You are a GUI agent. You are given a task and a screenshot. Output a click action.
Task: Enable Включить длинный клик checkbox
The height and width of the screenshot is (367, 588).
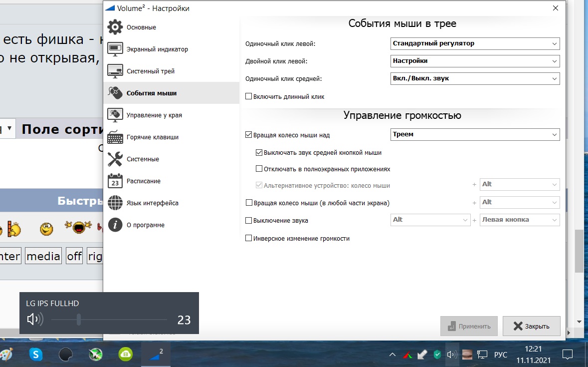pos(248,96)
